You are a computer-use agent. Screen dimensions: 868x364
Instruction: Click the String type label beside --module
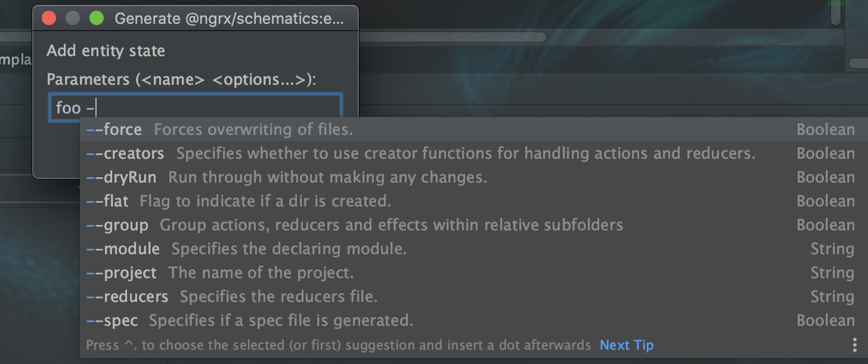point(832,248)
